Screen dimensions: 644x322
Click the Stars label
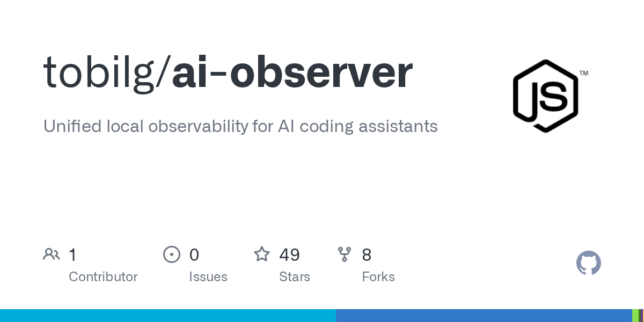(x=295, y=277)
